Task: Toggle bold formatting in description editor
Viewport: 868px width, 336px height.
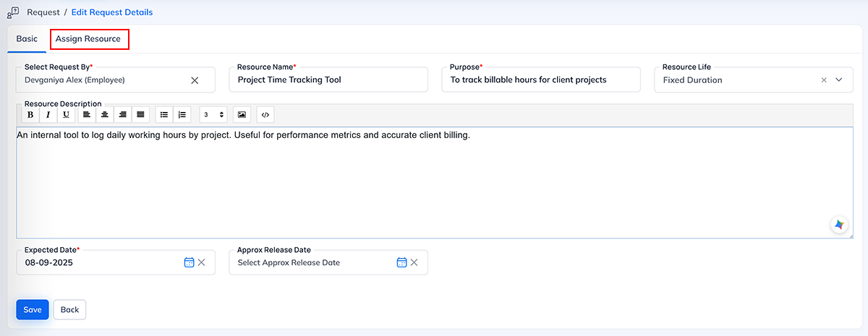Action: 30,115
